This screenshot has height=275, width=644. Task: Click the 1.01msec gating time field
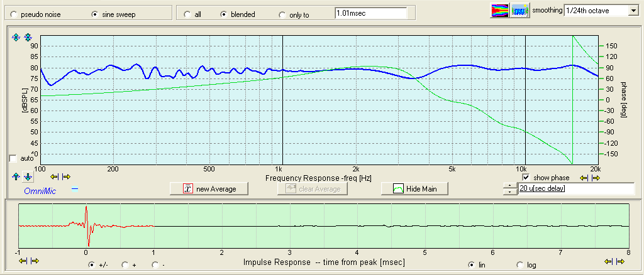point(370,12)
